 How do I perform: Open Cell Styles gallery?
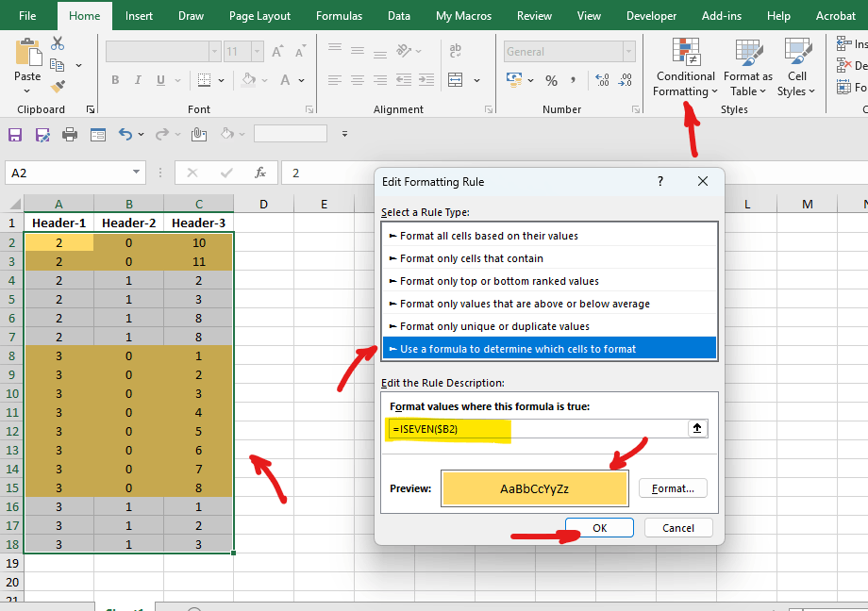pos(796,68)
